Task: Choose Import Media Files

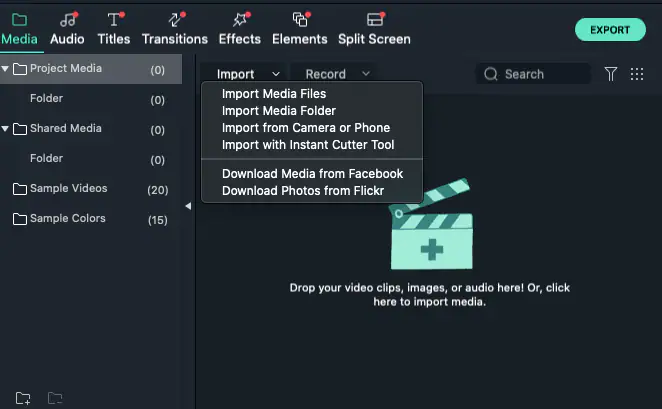Action: coord(274,94)
